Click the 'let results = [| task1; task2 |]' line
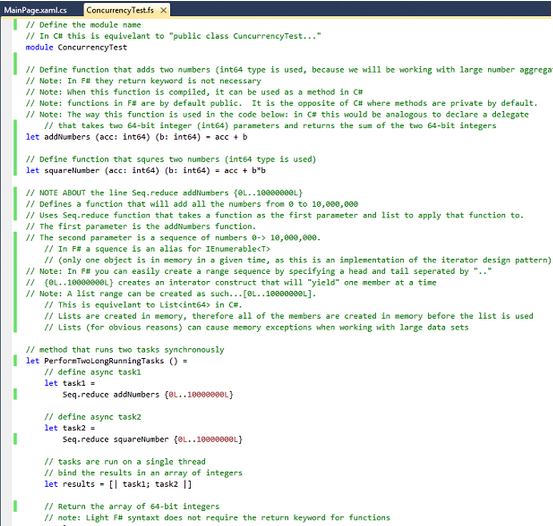 point(118,484)
